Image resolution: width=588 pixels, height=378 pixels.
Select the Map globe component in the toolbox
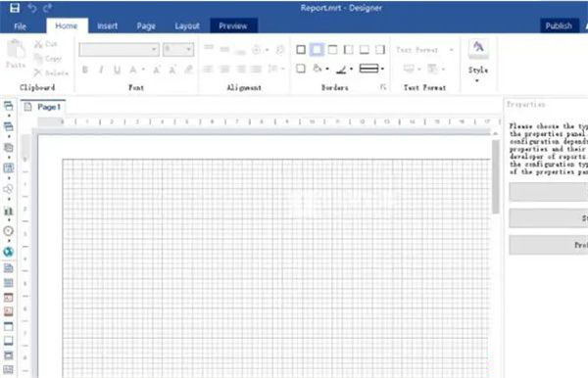[x=8, y=252]
